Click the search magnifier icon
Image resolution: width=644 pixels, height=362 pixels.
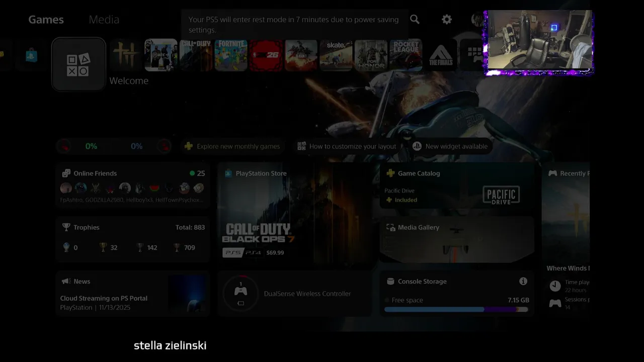tap(415, 19)
